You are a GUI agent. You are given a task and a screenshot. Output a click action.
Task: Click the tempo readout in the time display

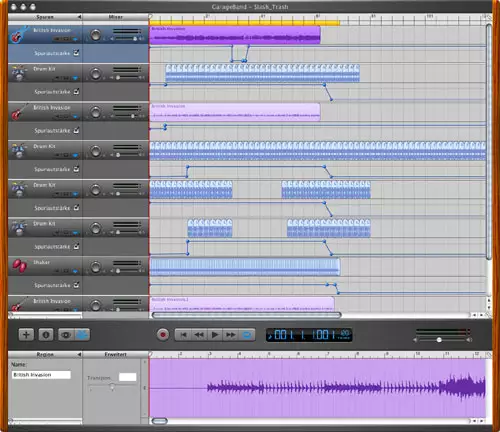(x=344, y=334)
